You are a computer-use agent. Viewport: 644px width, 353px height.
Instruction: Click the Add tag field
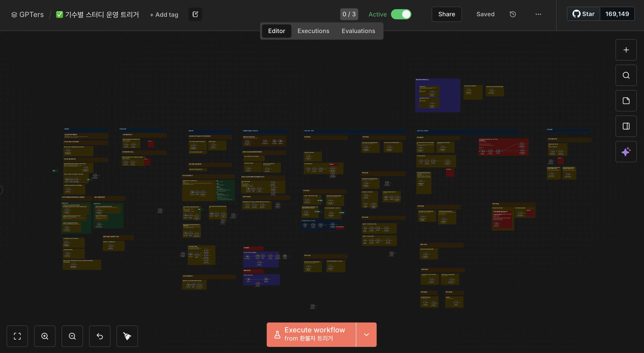pyautogui.click(x=164, y=15)
